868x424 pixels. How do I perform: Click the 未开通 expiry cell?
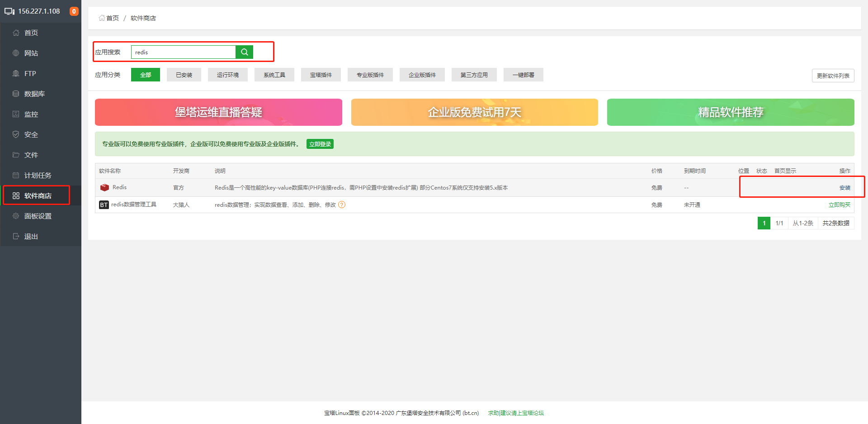click(x=692, y=205)
